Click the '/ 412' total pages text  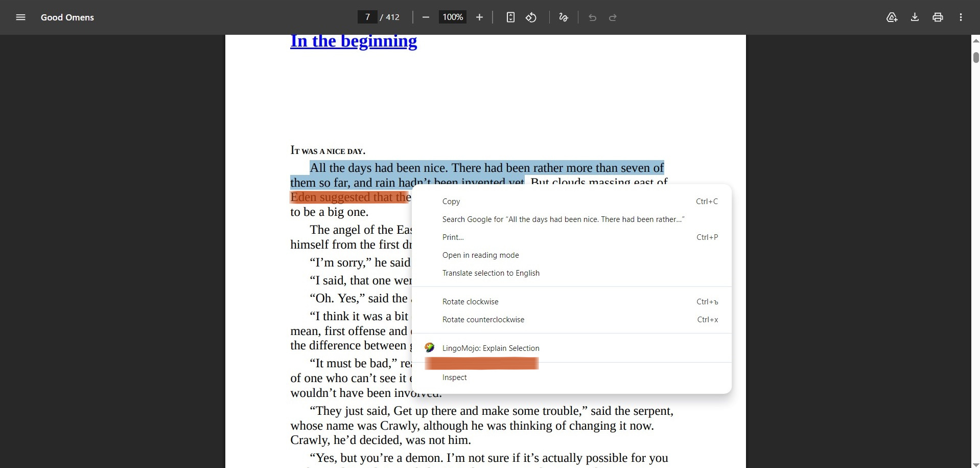tap(390, 17)
